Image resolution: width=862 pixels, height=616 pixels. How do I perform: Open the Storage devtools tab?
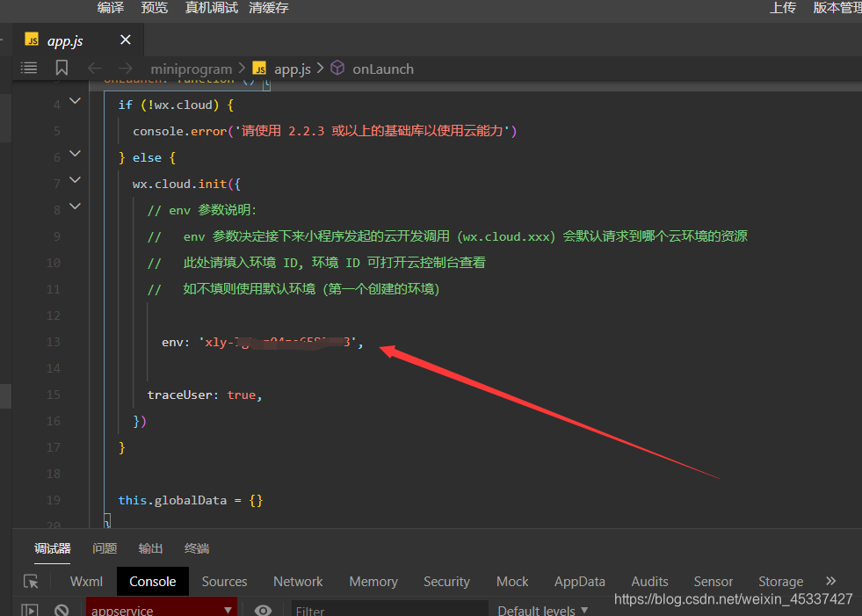pyautogui.click(x=780, y=582)
